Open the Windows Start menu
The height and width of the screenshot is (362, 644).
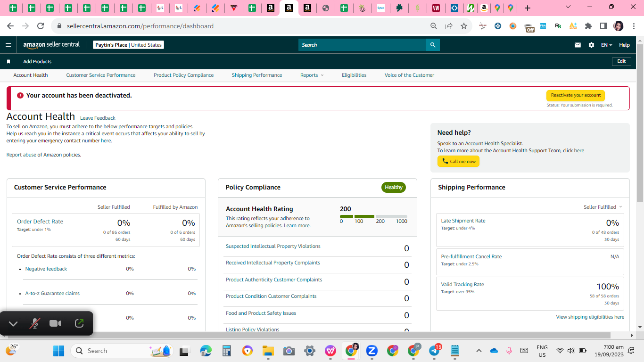pyautogui.click(x=59, y=351)
